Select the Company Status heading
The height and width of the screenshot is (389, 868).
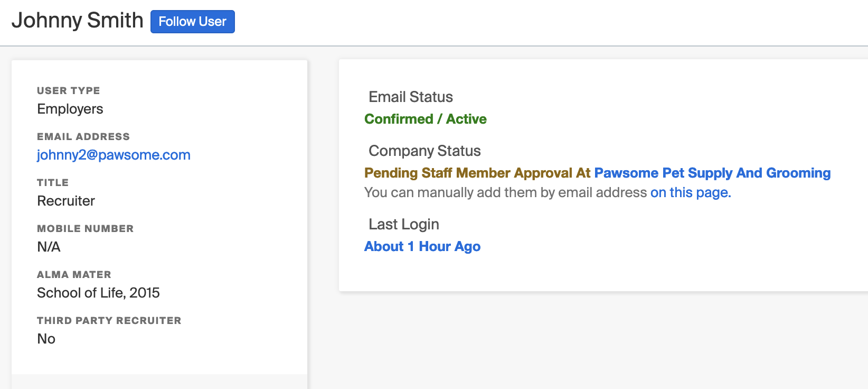424,151
